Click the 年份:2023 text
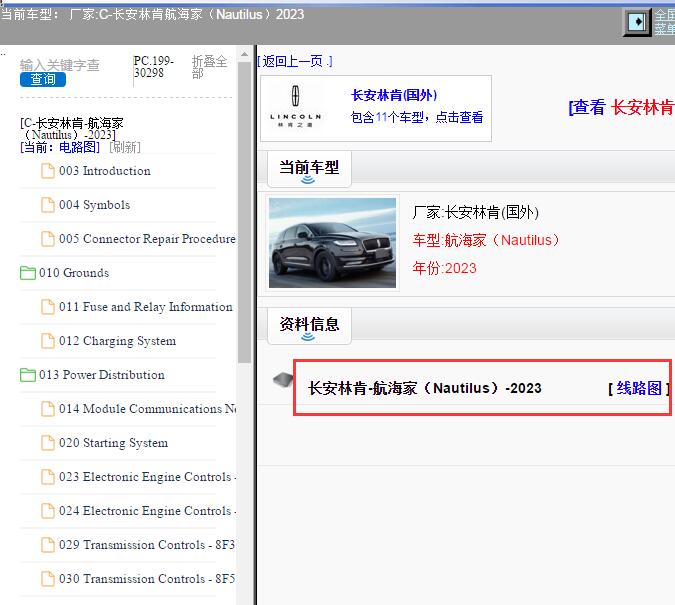This screenshot has height=605, width=675. [x=444, y=268]
